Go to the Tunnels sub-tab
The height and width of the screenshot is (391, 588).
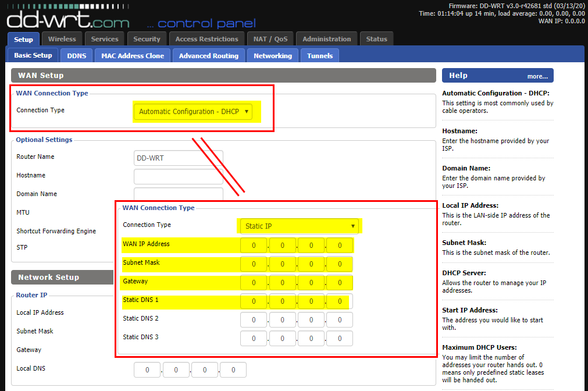click(x=320, y=55)
